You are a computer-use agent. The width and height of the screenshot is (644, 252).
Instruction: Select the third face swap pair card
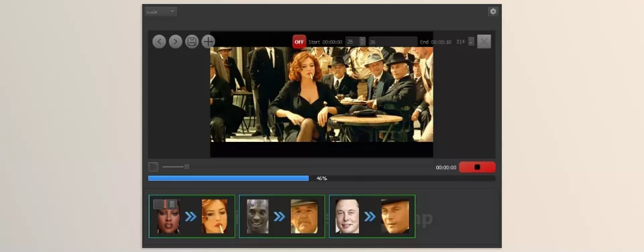coord(372,216)
